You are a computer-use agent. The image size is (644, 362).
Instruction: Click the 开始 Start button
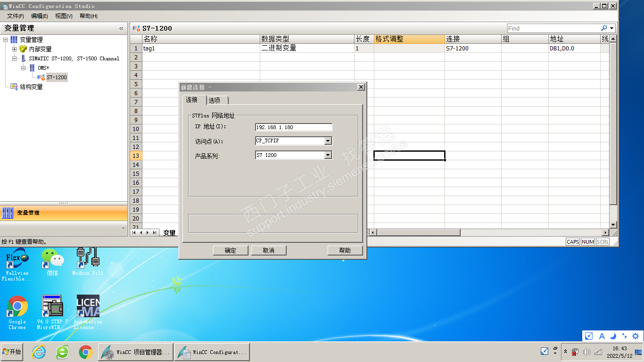pos(12,352)
